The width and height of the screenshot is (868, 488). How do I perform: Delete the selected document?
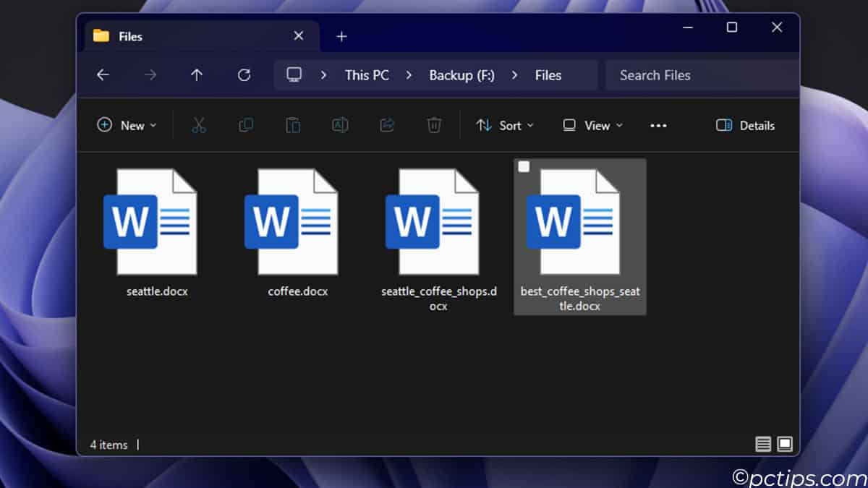(x=434, y=125)
